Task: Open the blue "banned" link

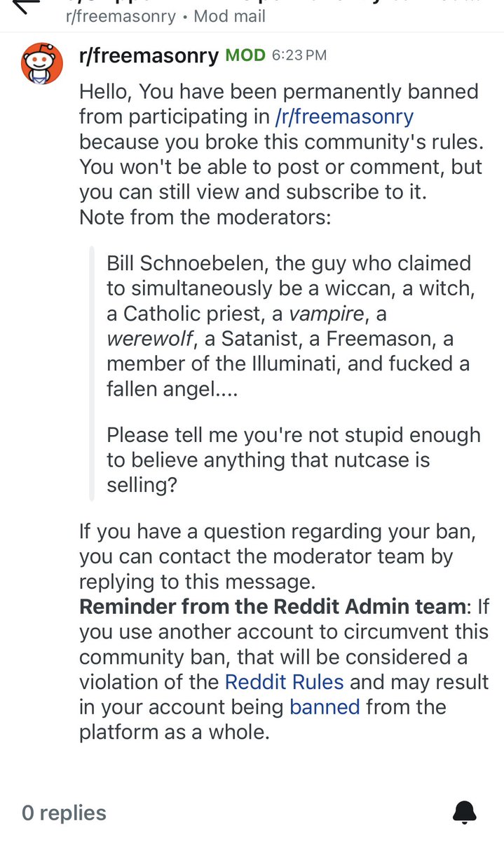Action: (325, 706)
